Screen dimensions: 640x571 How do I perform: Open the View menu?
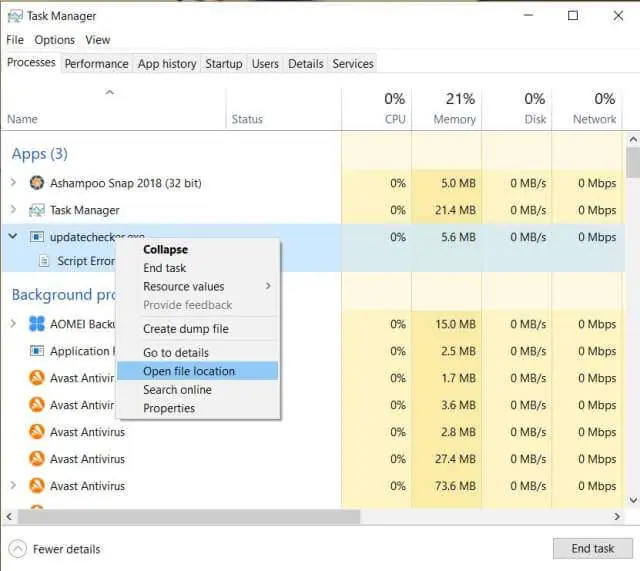(98, 40)
